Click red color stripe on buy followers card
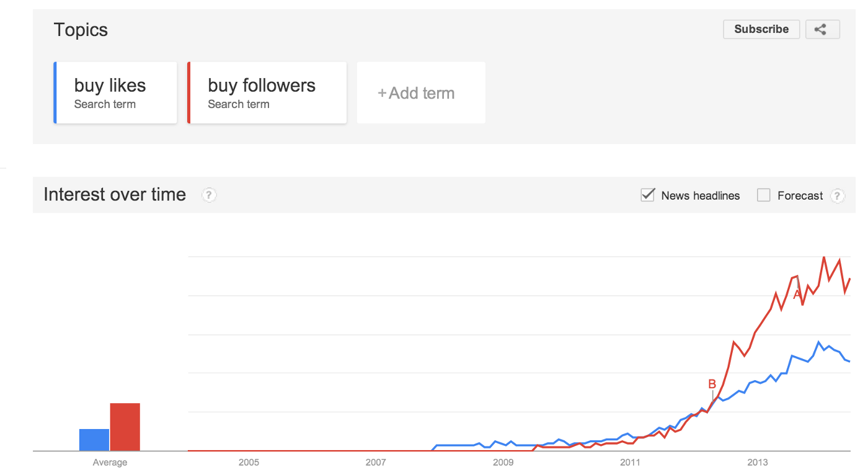Image resolution: width=868 pixels, height=475 pixels. point(189,93)
